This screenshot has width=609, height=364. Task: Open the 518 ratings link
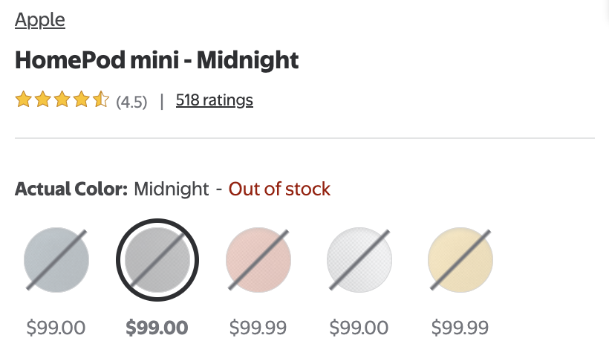(214, 100)
